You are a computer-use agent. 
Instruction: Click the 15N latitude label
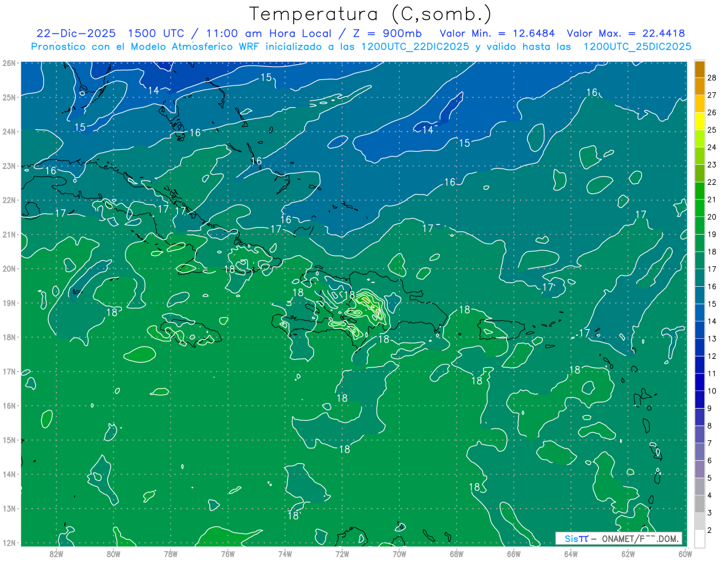pos(9,440)
